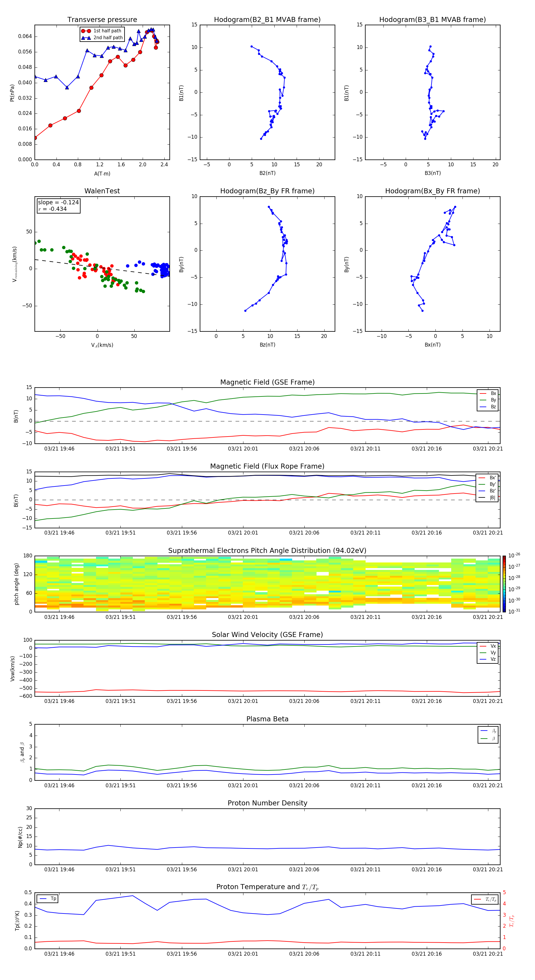Click "03/21 20:11" tick under Solar Wind Velocity

coord(366,701)
